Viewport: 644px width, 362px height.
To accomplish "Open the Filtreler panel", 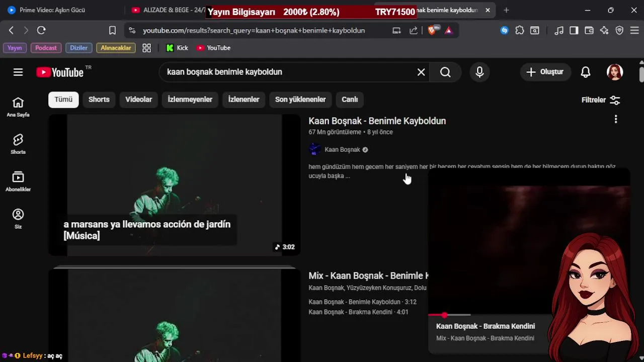I will point(601,100).
